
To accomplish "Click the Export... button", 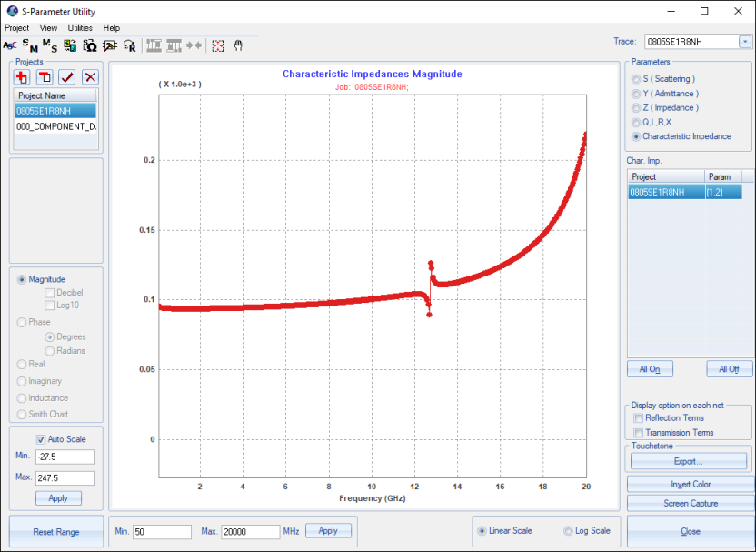I will pos(689,461).
